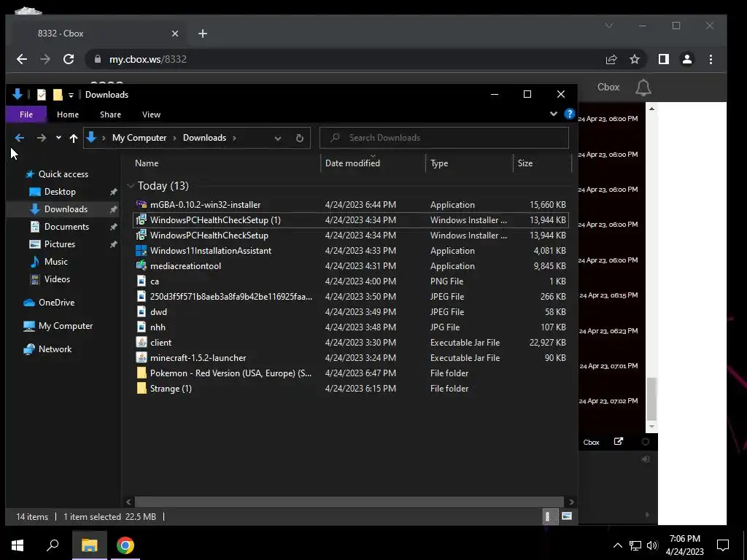Click My Computer in address breadcrumb
The width and height of the screenshot is (747, 560).
pyautogui.click(x=139, y=138)
